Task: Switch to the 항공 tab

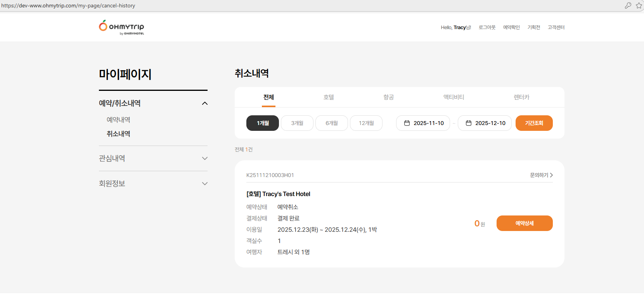Action: pyautogui.click(x=388, y=97)
